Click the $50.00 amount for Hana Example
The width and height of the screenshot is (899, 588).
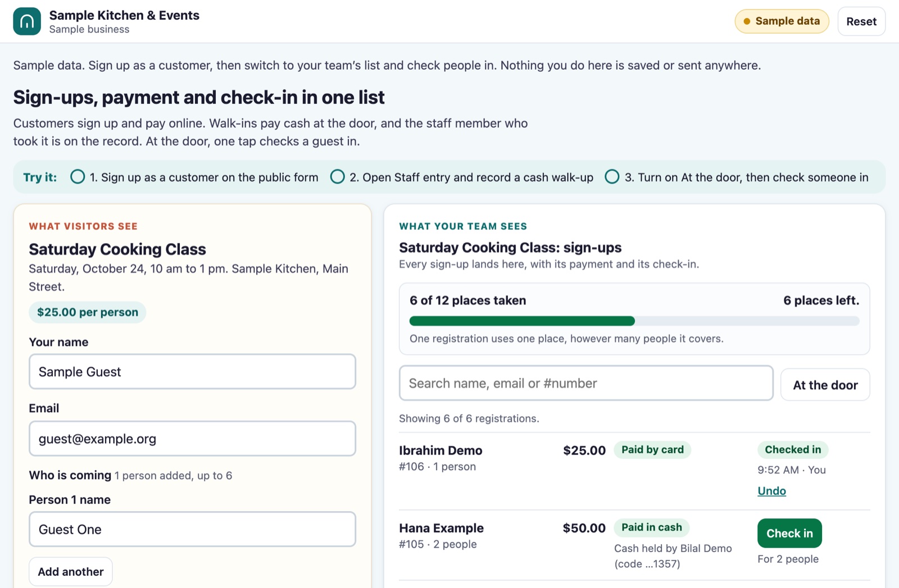584,528
